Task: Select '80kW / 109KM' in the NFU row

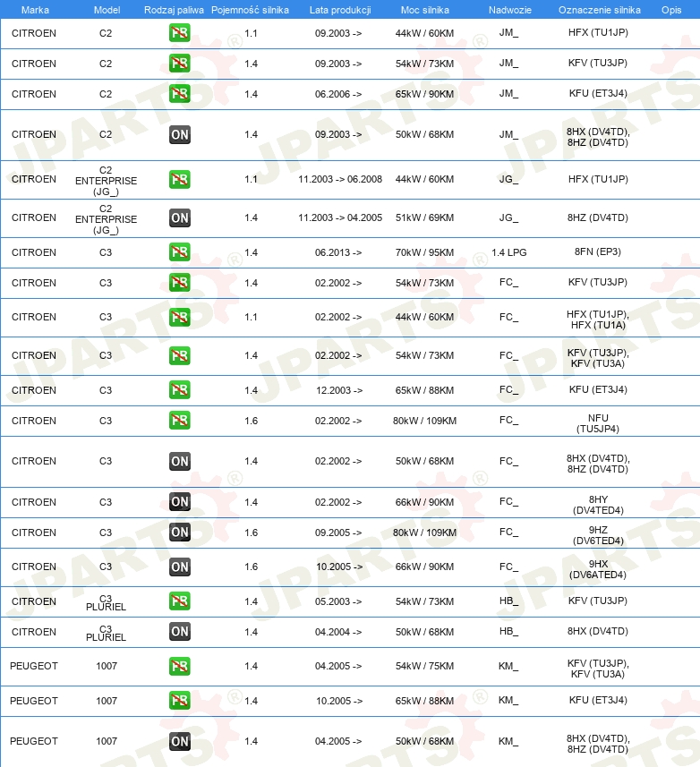Action: pos(424,421)
